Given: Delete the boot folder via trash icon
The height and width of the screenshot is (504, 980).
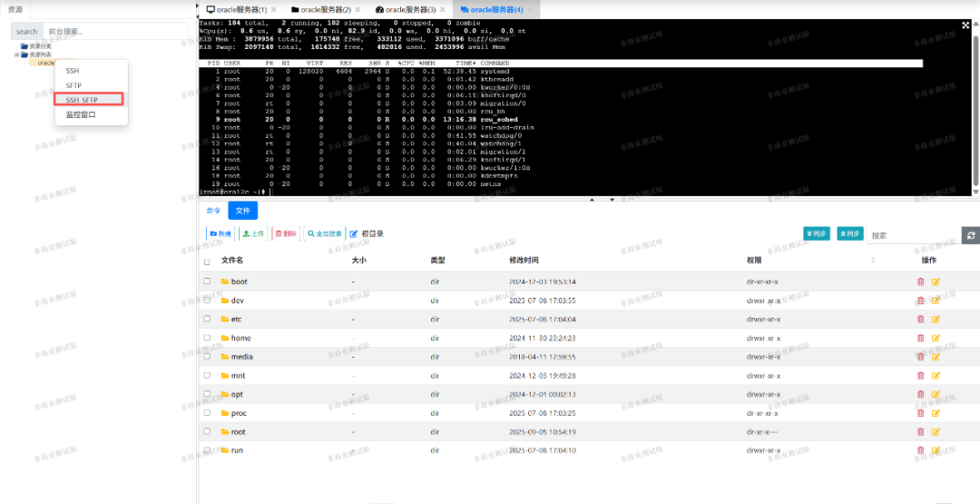Looking at the screenshot, I should click(x=920, y=282).
